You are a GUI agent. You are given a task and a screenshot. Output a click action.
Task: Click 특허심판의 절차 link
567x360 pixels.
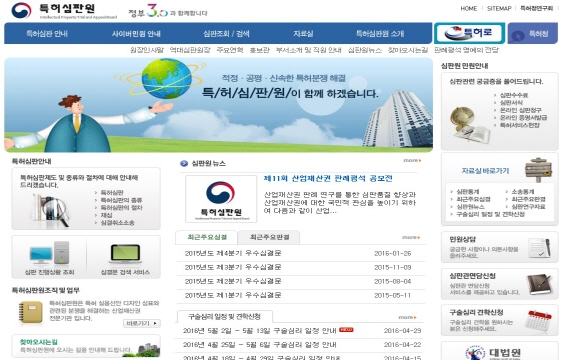coord(121,208)
